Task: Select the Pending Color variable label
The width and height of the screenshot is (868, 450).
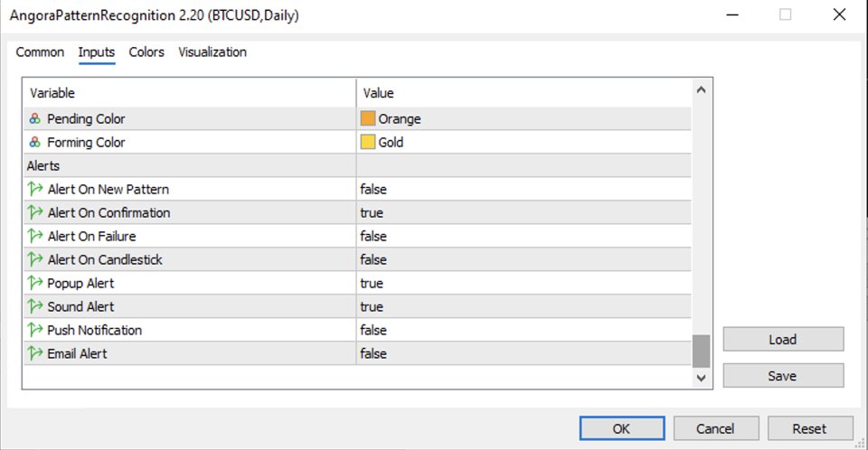Action: (x=87, y=119)
